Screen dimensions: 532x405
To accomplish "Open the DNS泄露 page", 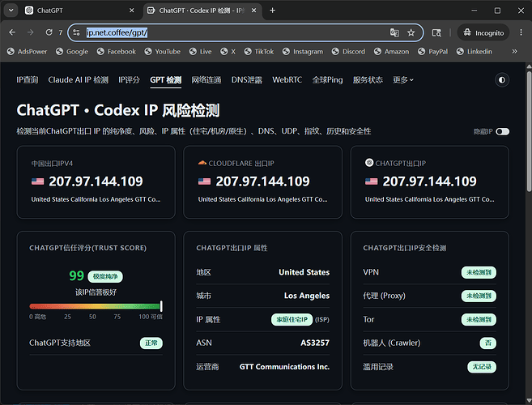I will [x=247, y=79].
